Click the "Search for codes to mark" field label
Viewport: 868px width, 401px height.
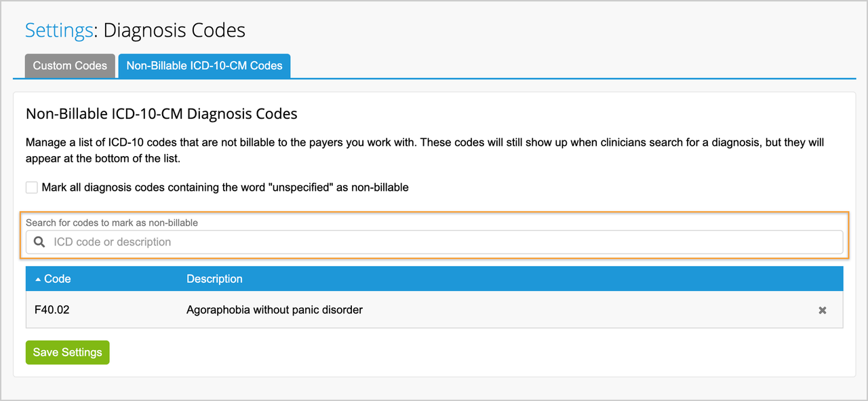click(x=112, y=223)
